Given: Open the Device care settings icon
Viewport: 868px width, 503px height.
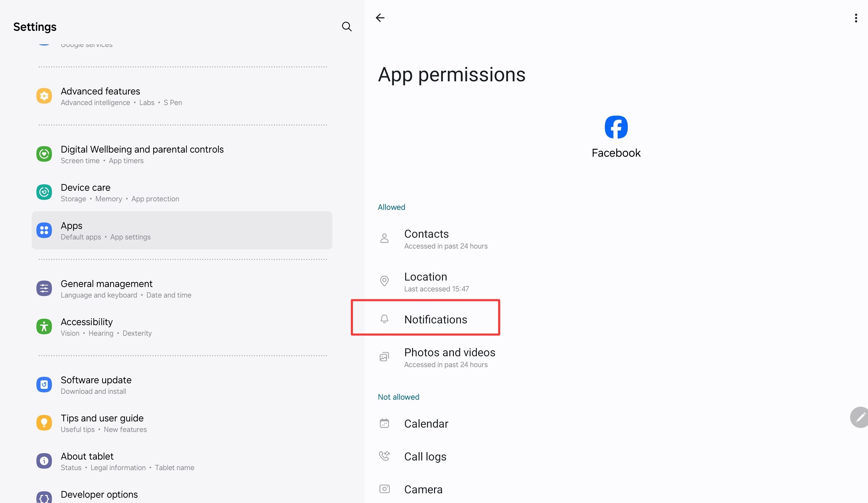Looking at the screenshot, I should pos(44,192).
